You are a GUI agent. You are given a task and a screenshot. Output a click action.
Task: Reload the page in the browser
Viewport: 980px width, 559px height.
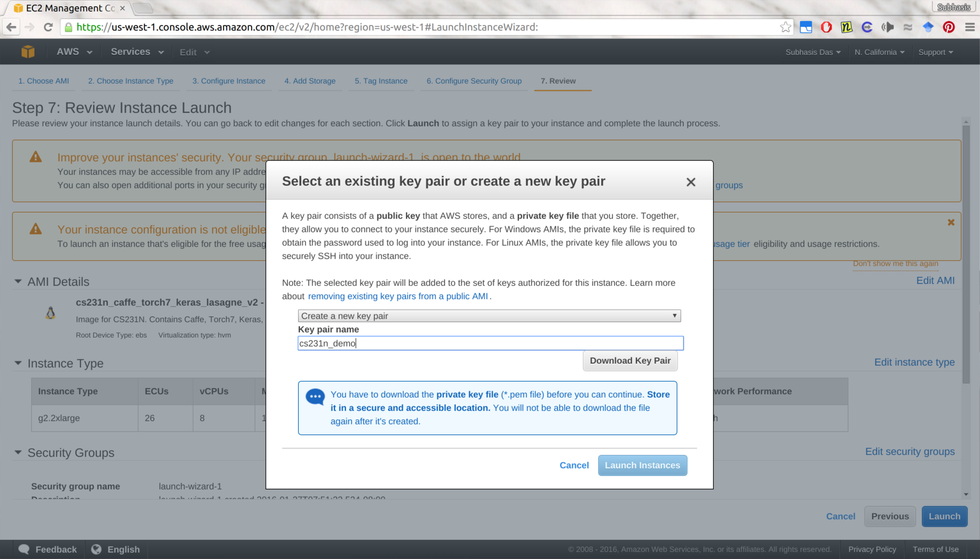[48, 27]
